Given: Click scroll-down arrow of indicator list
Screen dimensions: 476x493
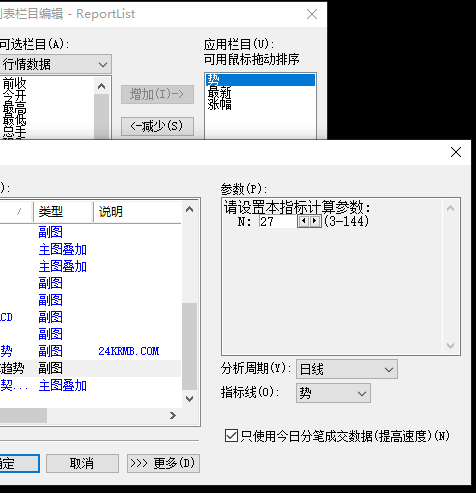Looking at the screenshot, I should coord(189,399).
